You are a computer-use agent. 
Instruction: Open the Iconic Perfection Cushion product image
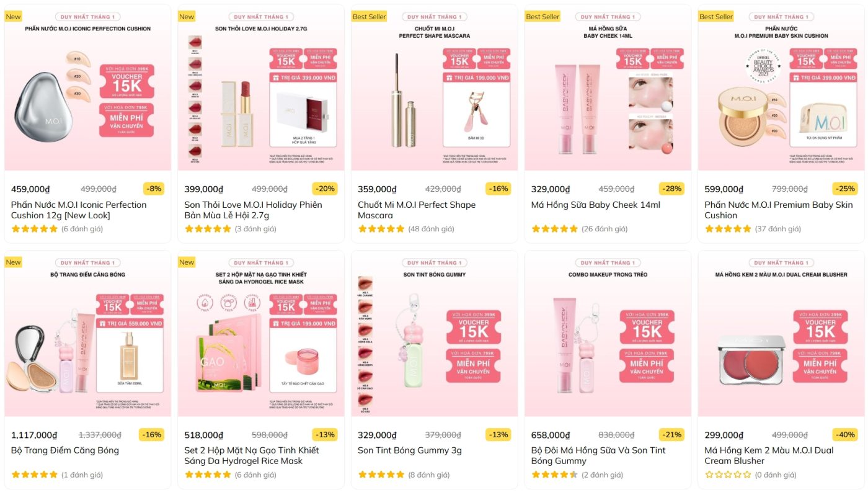coord(87,87)
